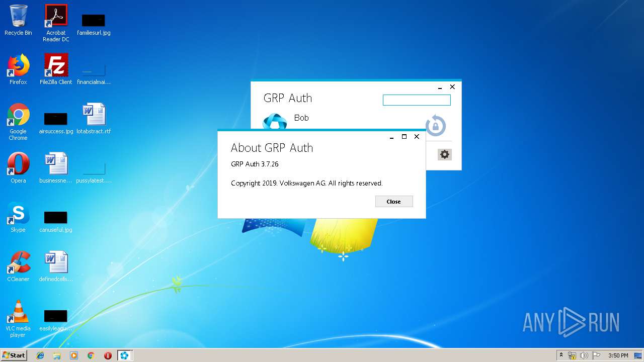Focus the input field in GRP Auth window
644x362 pixels.
(417, 100)
